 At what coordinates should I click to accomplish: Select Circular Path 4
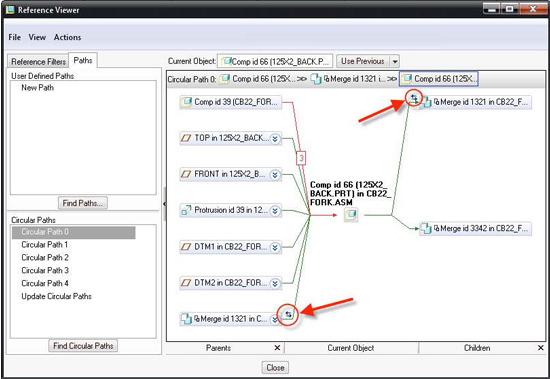coord(45,283)
